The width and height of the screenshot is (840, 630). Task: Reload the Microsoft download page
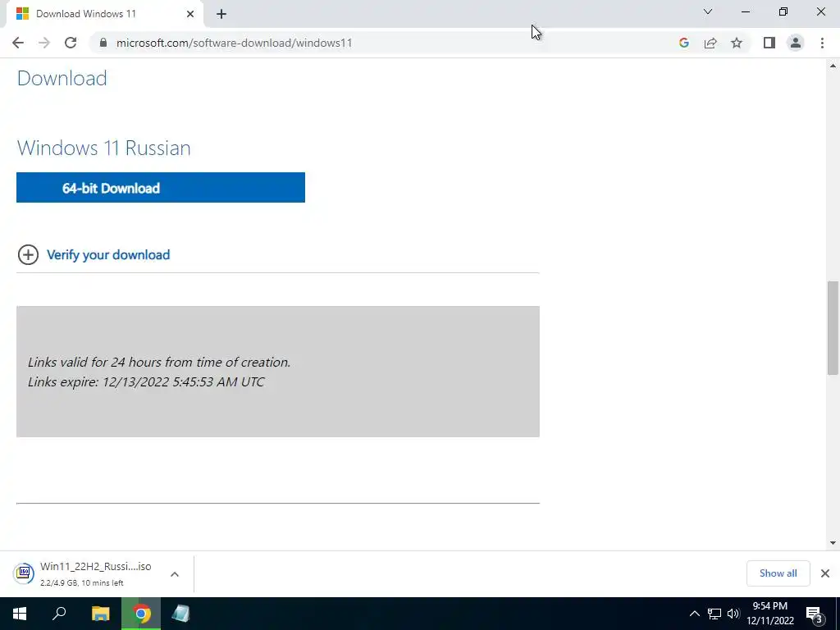pos(71,43)
